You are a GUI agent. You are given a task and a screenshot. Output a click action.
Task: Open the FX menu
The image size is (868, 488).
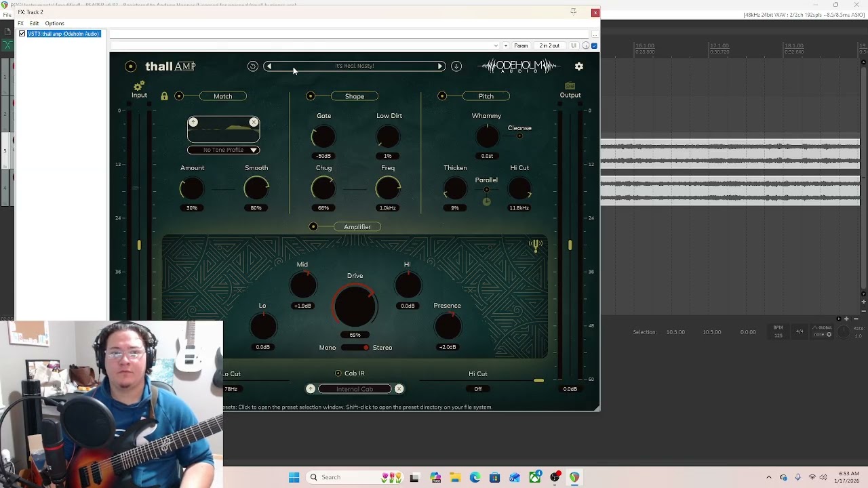point(20,23)
